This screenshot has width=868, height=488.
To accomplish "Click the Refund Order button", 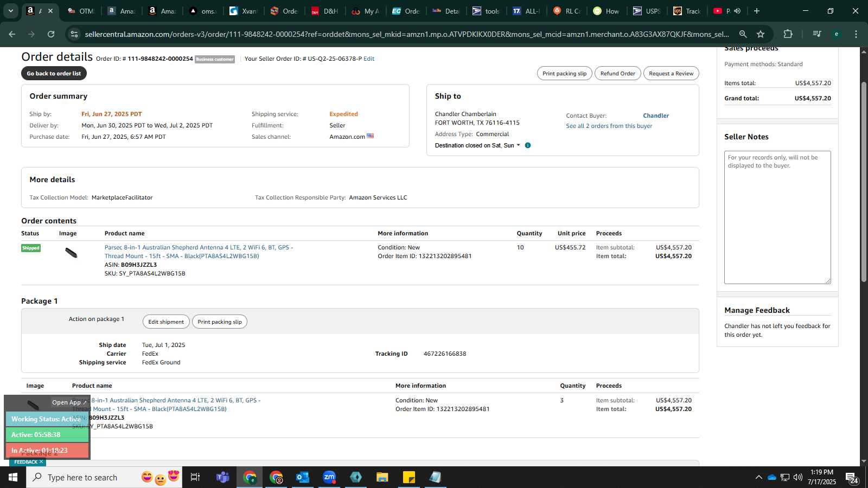I will 617,73.
